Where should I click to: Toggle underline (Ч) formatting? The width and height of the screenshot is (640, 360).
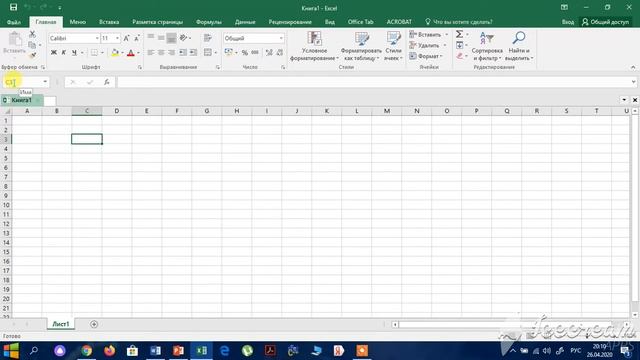(74, 53)
